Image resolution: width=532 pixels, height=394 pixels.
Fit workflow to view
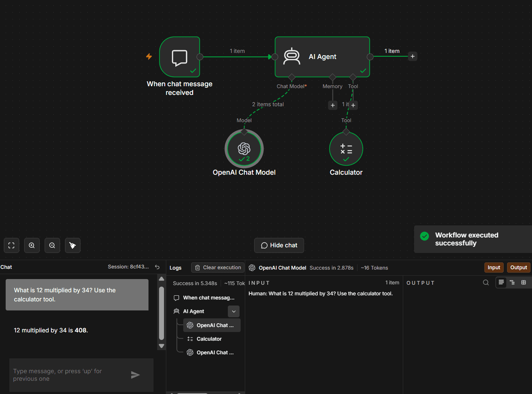[x=11, y=245]
